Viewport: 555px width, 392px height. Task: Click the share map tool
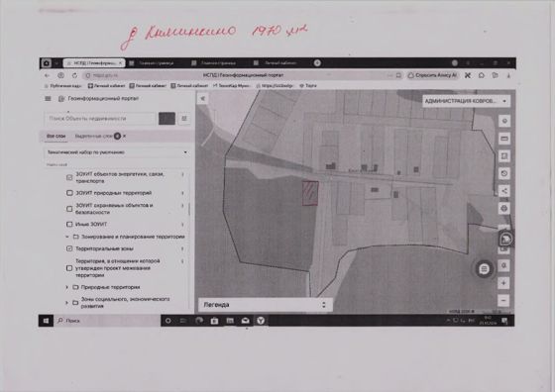[504, 191]
